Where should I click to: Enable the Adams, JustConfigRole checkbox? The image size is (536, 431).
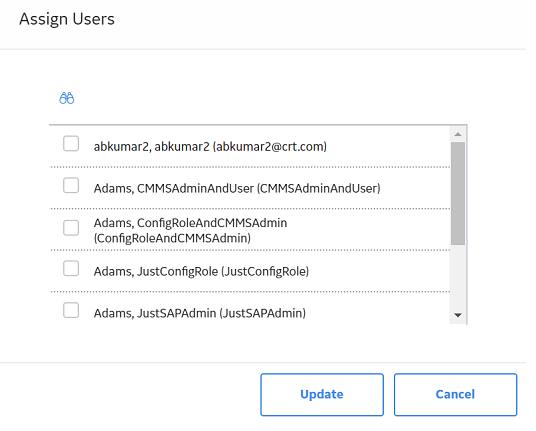(71, 268)
